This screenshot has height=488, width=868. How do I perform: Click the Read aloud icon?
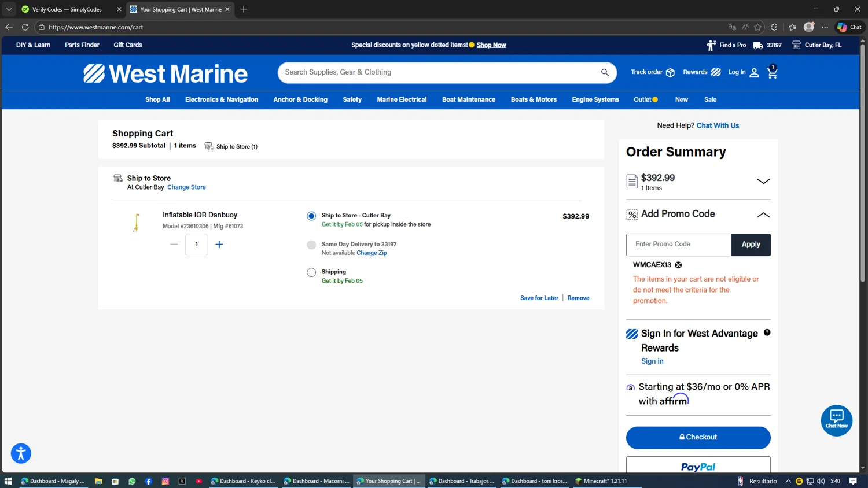point(745,27)
